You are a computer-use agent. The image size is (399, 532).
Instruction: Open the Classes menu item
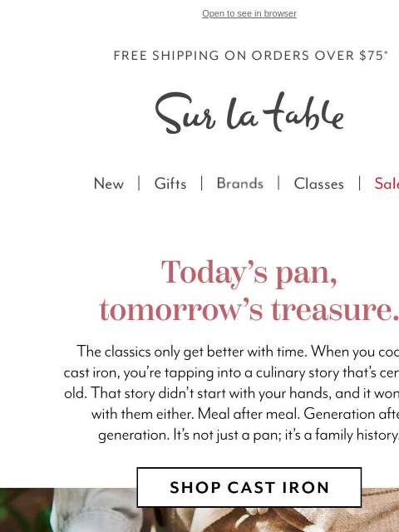(x=318, y=184)
